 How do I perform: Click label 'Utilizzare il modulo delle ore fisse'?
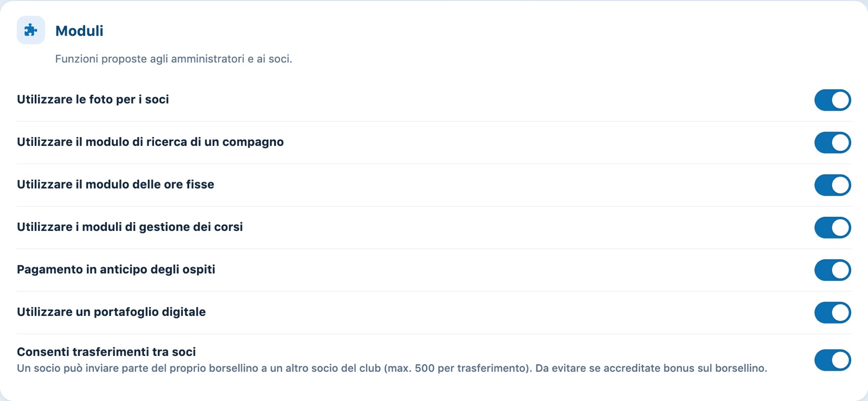[116, 184]
